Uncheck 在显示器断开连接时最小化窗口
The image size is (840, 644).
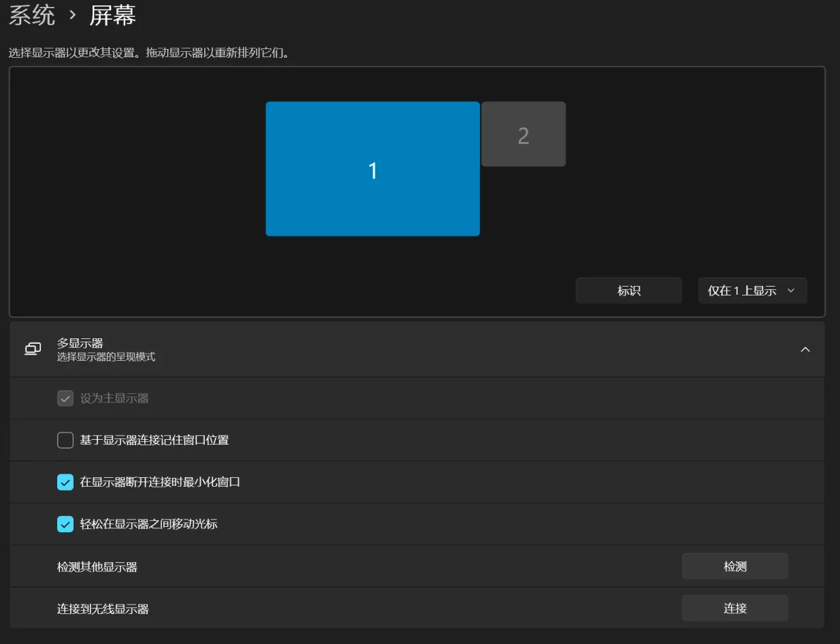(x=65, y=482)
